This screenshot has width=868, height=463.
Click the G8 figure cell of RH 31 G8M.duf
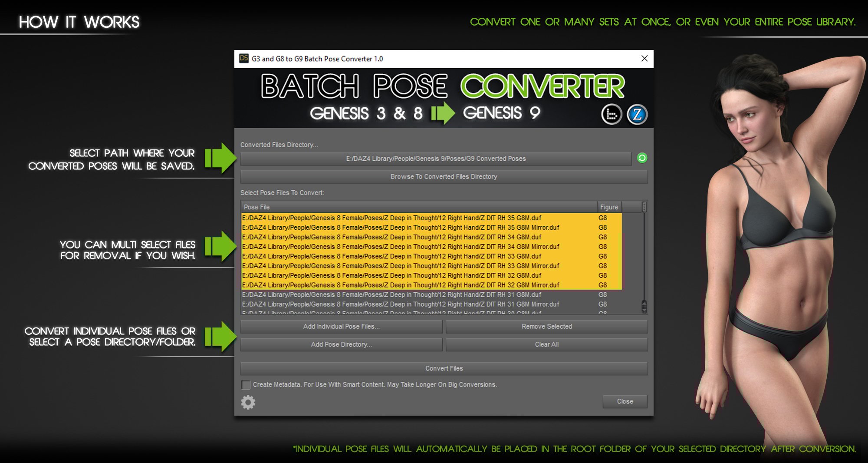(603, 294)
